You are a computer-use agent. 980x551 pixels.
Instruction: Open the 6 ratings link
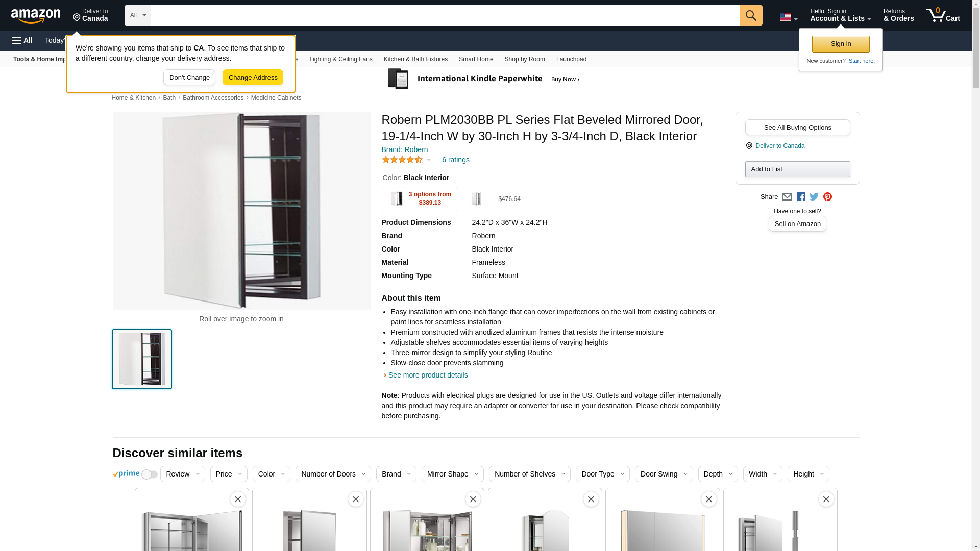point(456,160)
